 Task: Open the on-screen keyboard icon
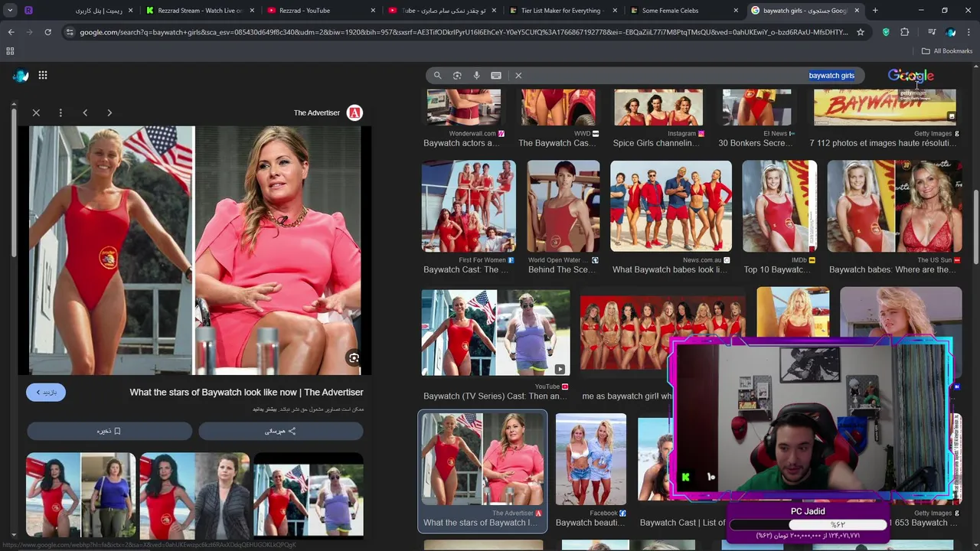pyautogui.click(x=496, y=76)
